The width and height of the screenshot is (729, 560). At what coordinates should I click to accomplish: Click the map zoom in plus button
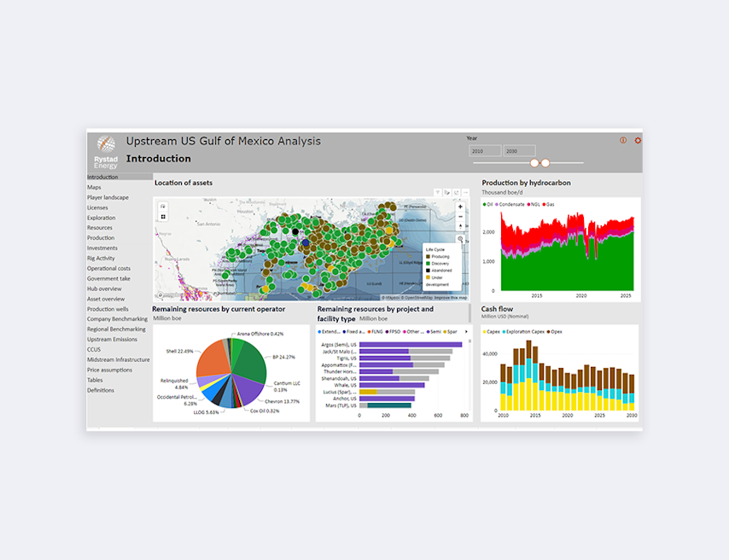click(460, 207)
